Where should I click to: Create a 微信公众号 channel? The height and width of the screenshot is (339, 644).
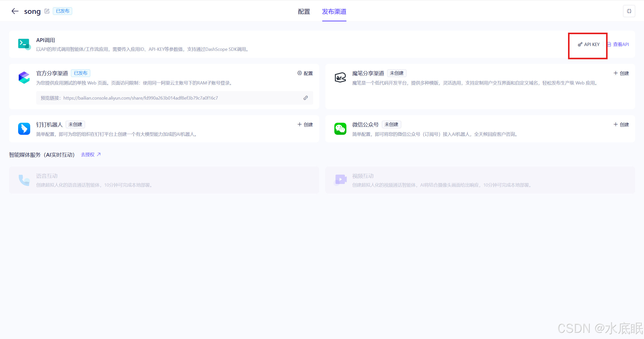[621, 124]
